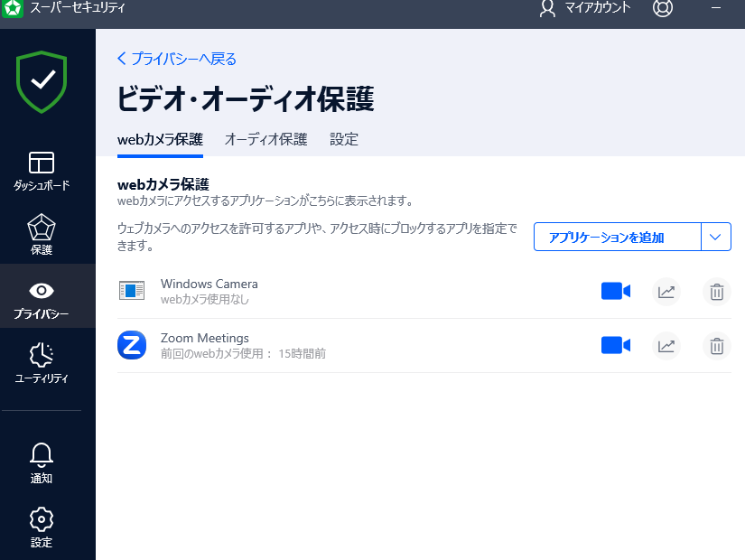View usage graph for Zoom Meetings
The height and width of the screenshot is (560, 745).
click(666, 346)
